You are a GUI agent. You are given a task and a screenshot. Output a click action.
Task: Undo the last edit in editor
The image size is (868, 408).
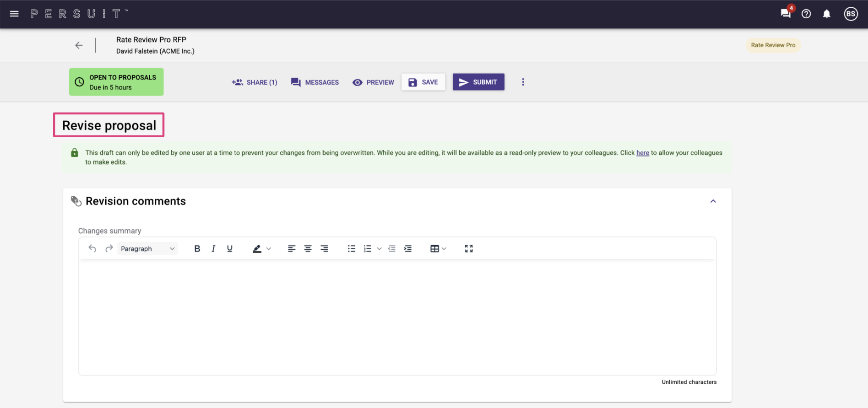[x=92, y=248]
